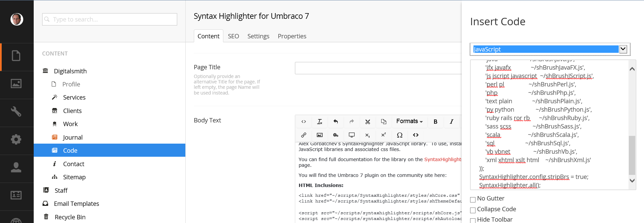
Task: Select Journal in the content tree
Action: (x=72, y=137)
